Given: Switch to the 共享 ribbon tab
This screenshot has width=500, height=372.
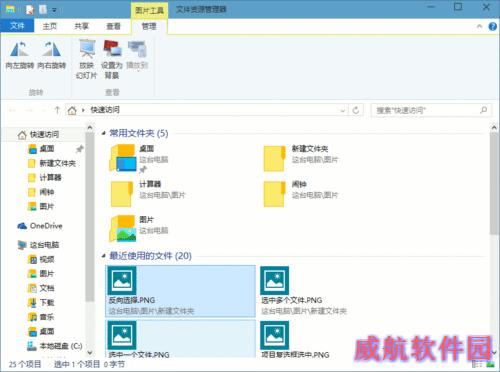Looking at the screenshot, I should point(81,26).
